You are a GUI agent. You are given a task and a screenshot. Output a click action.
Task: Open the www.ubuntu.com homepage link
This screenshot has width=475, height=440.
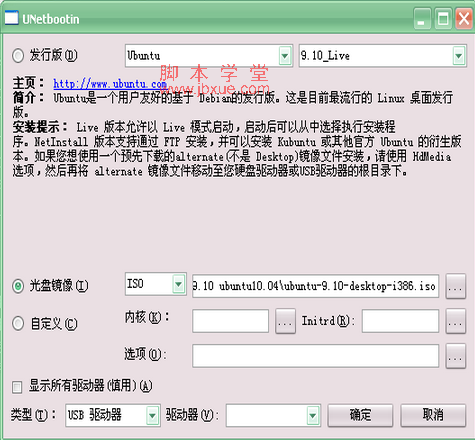(110, 83)
